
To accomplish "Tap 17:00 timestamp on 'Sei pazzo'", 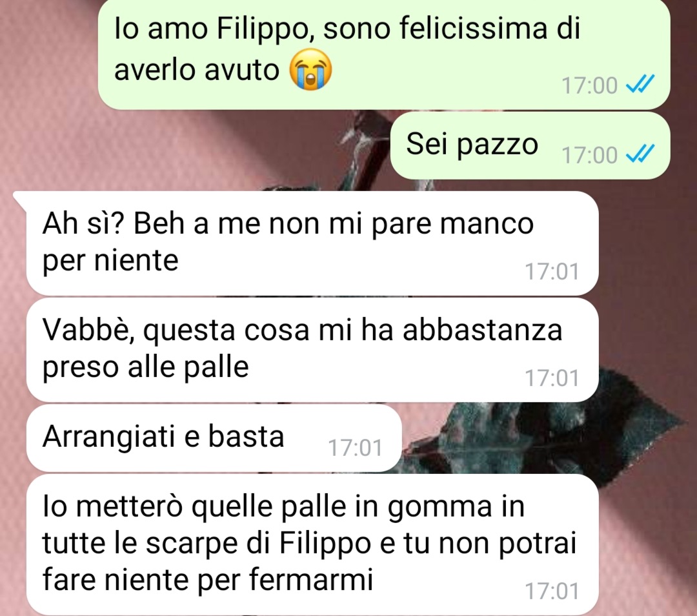I will pos(589,155).
